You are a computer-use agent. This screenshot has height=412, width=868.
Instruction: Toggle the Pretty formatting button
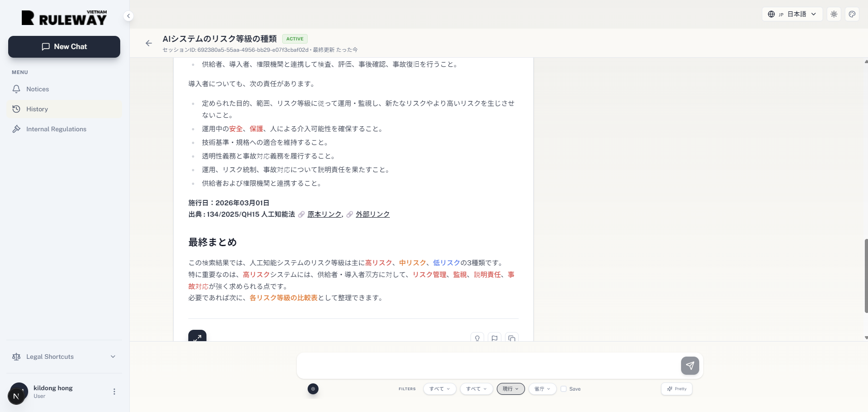coord(677,389)
